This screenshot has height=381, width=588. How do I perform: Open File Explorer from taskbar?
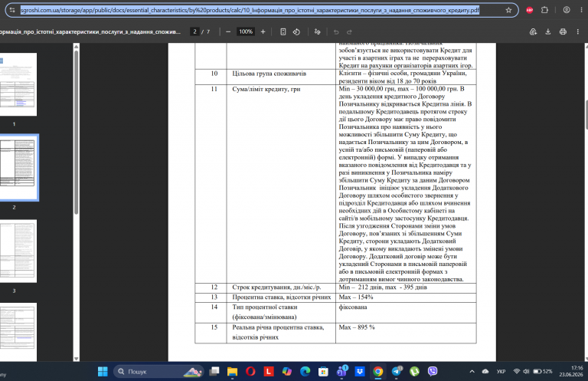coord(233,372)
